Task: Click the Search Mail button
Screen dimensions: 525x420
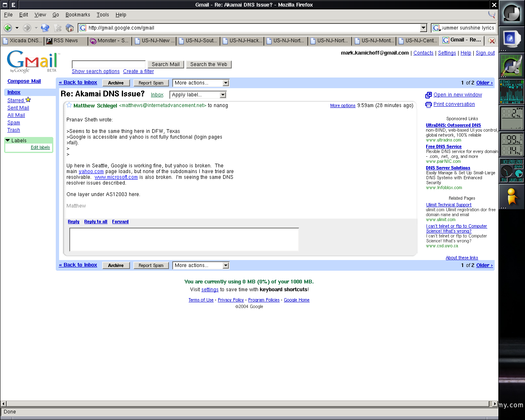Action: (166, 64)
